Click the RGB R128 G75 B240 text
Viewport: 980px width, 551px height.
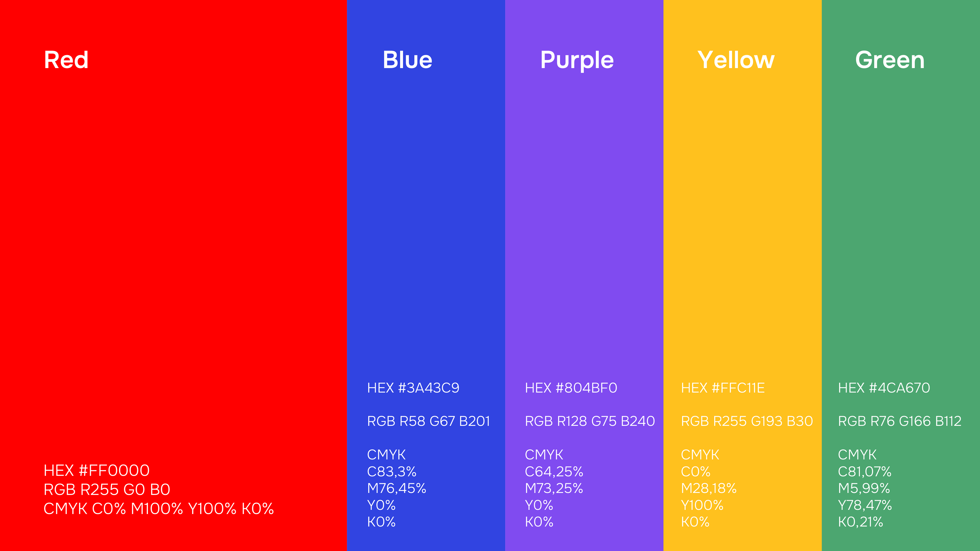(590, 421)
